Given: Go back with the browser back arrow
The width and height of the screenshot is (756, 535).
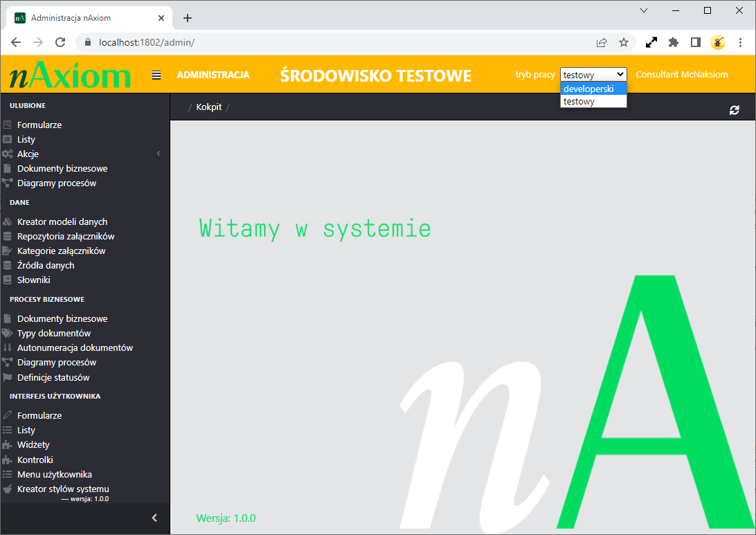Looking at the screenshot, I should click(x=16, y=42).
